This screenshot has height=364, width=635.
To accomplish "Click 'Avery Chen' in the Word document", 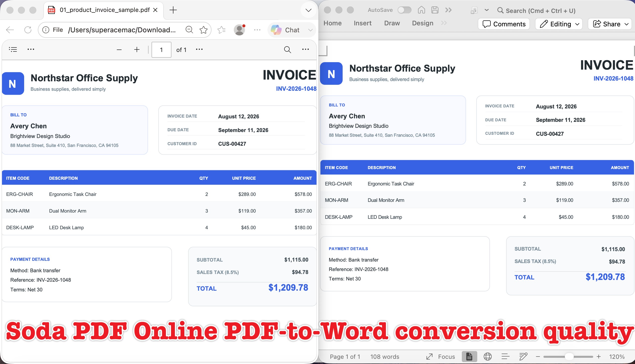I will click(347, 116).
